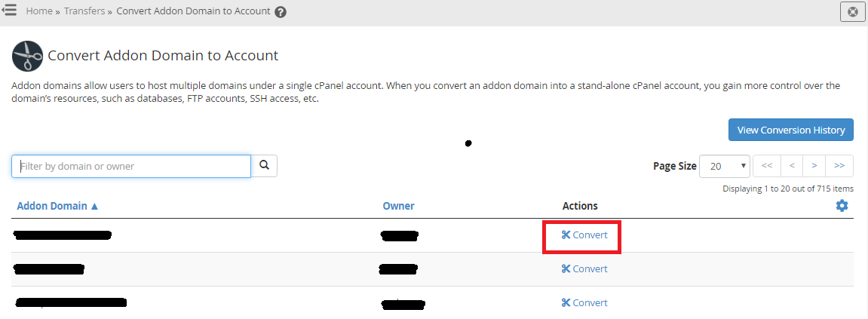Focus the filter by domain field

click(x=131, y=166)
